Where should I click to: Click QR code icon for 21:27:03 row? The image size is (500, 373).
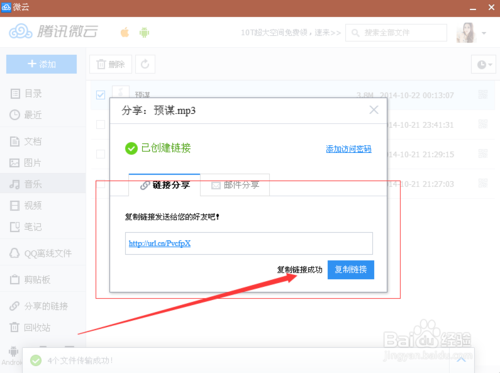tap(483, 183)
